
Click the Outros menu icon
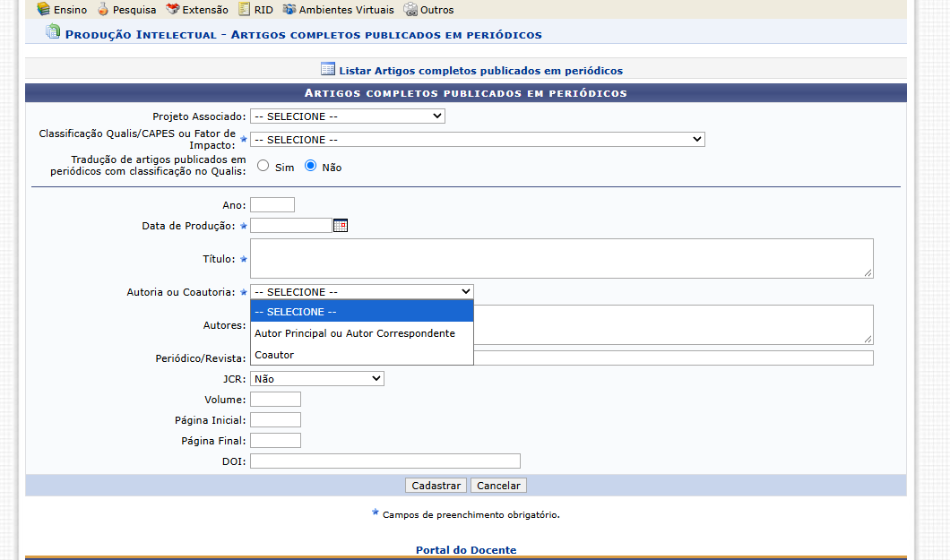pos(410,9)
